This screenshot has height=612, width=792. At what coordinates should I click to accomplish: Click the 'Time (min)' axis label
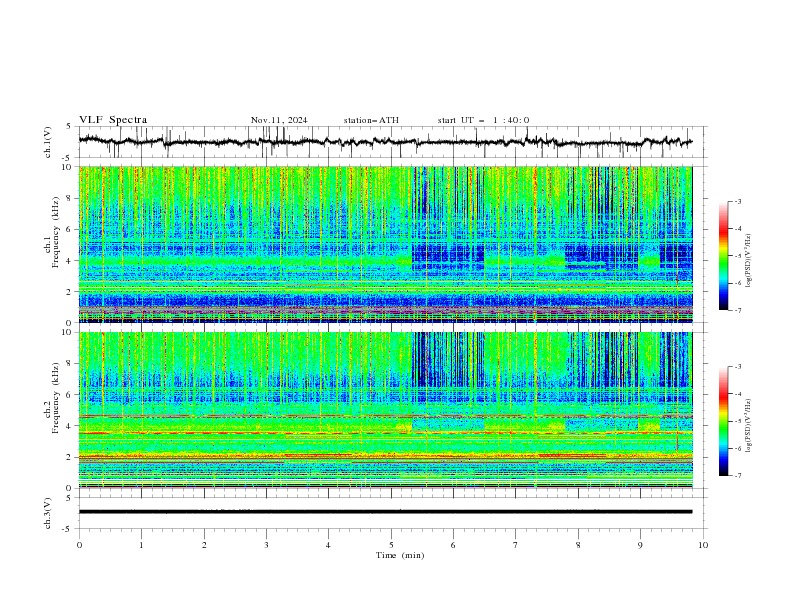400,555
